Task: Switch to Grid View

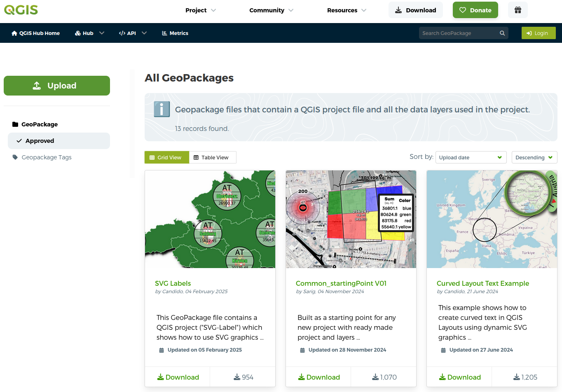Action: (166, 157)
